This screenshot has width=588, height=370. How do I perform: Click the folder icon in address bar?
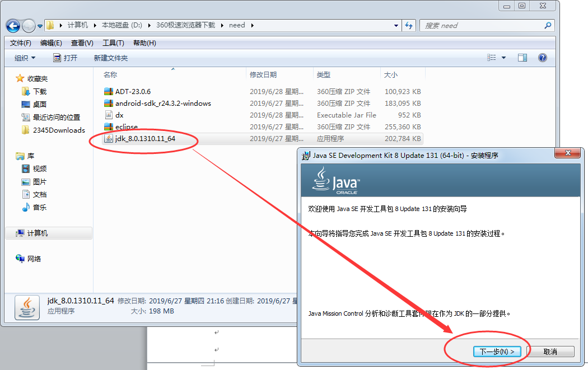50,25
